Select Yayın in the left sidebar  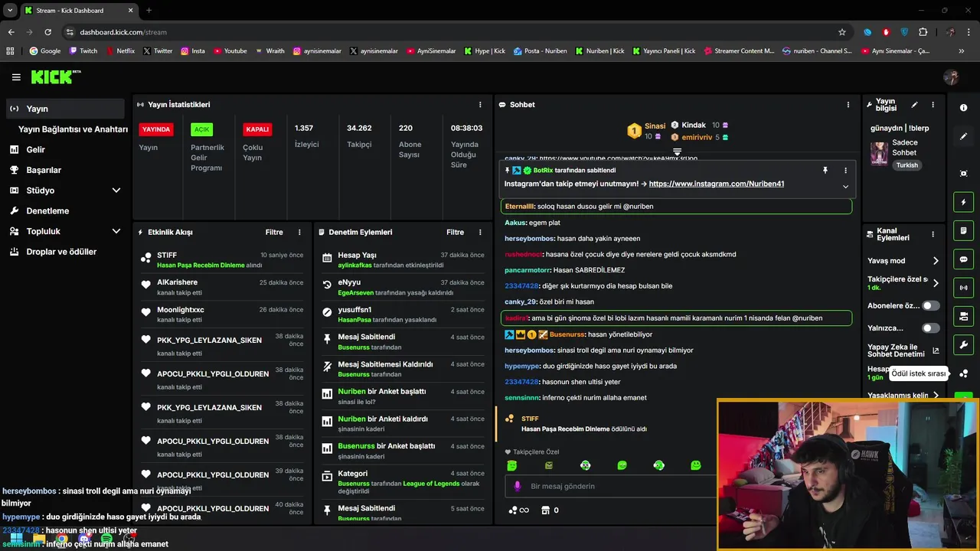click(x=65, y=109)
